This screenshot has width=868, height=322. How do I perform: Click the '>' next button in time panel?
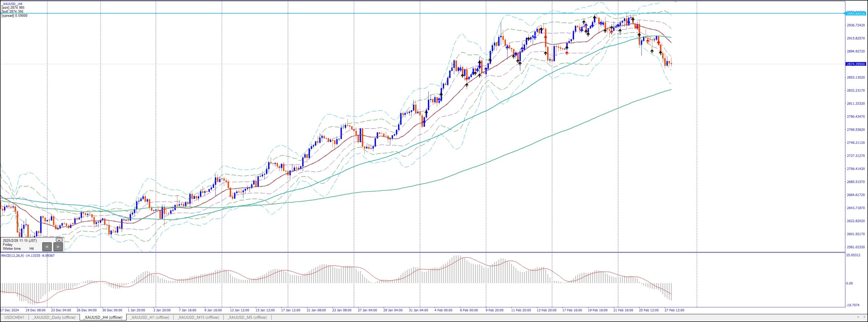coord(58,247)
